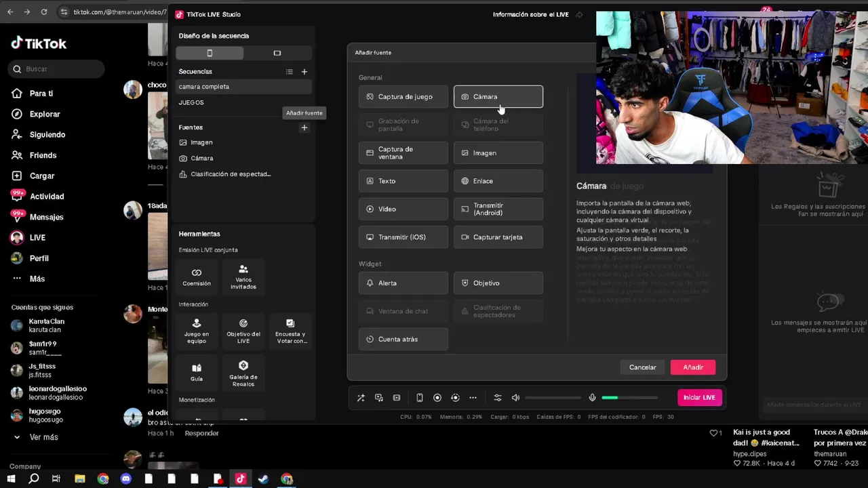Mute the microphone icon
Image resolution: width=868 pixels, height=488 pixels.
(592, 398)
